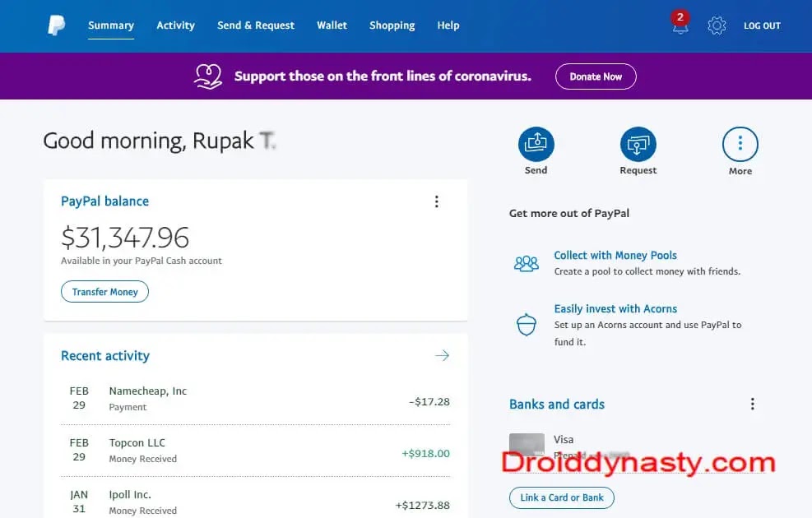
Task: Click the Send label under the icon
Action: [x=536, y=170]
